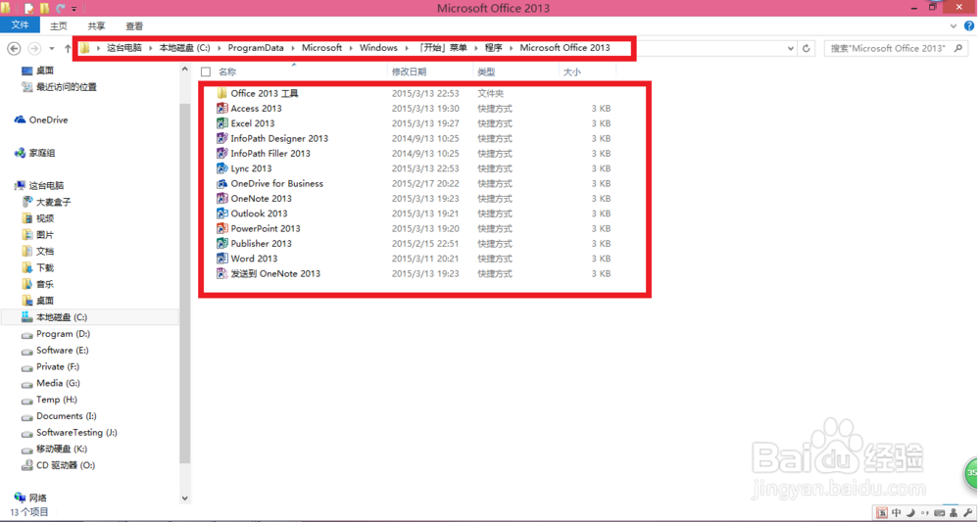This screenshot has width=980, height=522.
Task: Navigate to 程序 in breadcrumb
Action: pyautogui.click(x=493, y=47)
